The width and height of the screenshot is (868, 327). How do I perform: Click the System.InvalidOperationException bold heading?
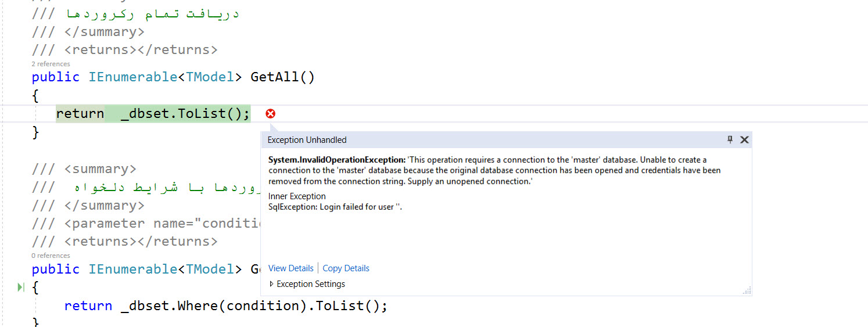click(336, 160)
